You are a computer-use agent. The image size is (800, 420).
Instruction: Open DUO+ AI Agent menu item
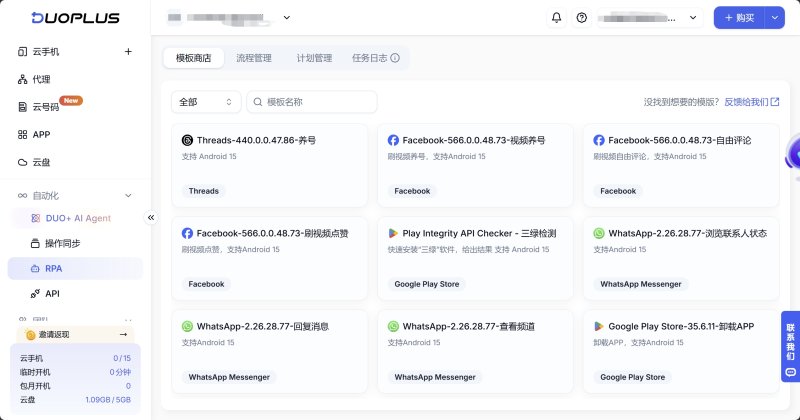tap(76, 218)
